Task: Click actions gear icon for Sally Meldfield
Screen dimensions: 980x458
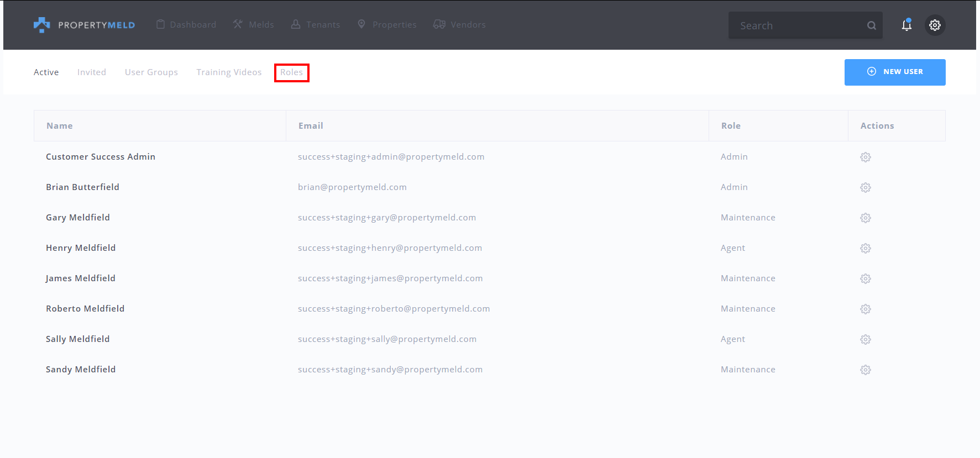Action: tap(865, 339)
